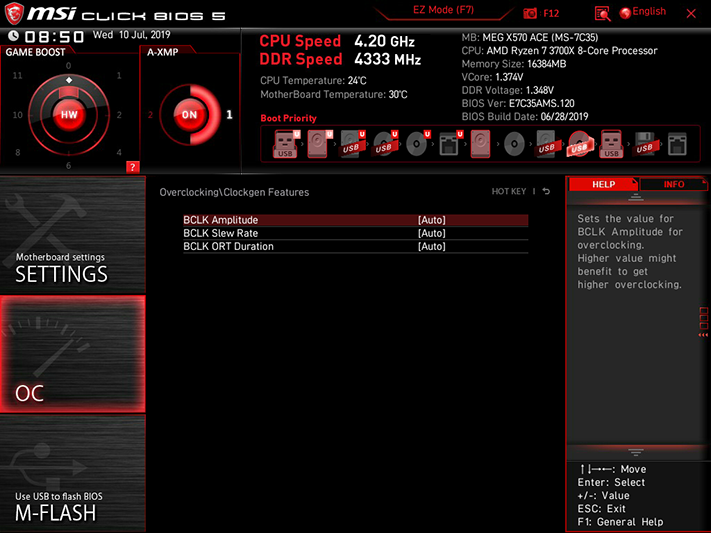The width and height of the screenshot is (711, 533).
Task: Select the legacy network boot icon without U badge
Action: (x=677, y=144)
